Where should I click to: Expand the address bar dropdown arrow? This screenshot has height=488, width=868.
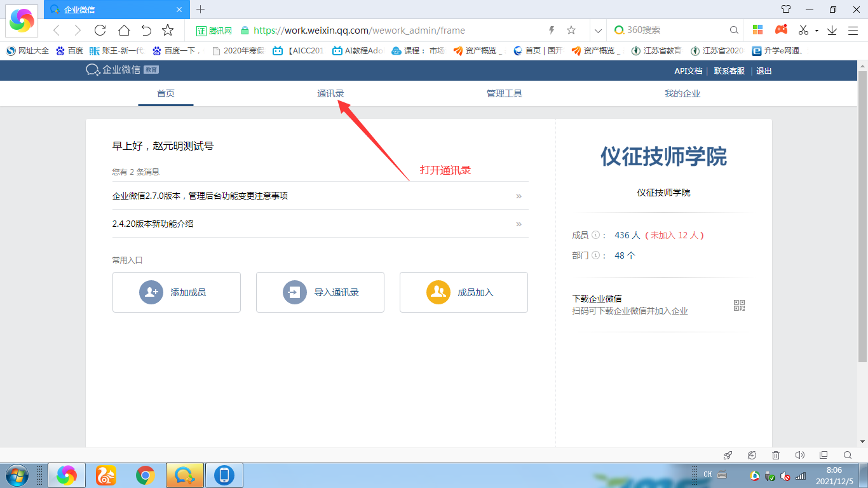pyautogui.click(x=597, y=30)
